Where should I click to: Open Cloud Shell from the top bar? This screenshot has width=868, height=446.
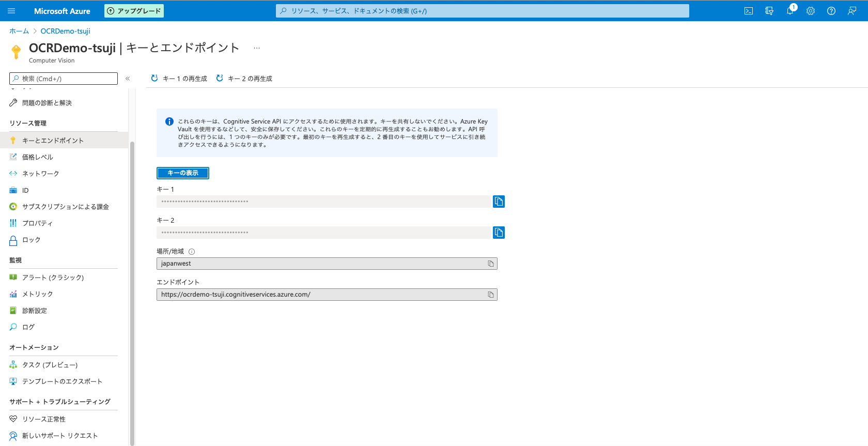pos(749,11)
